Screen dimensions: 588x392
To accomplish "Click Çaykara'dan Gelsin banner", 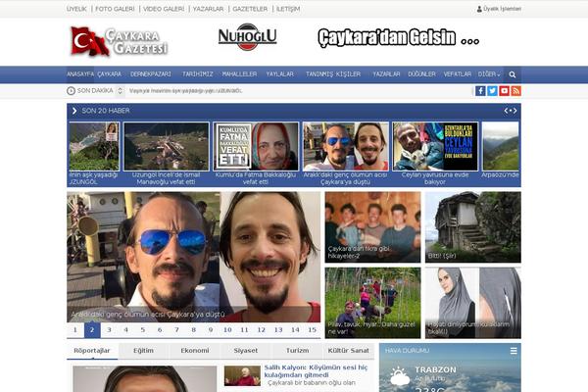I will [x=398, y=38].
